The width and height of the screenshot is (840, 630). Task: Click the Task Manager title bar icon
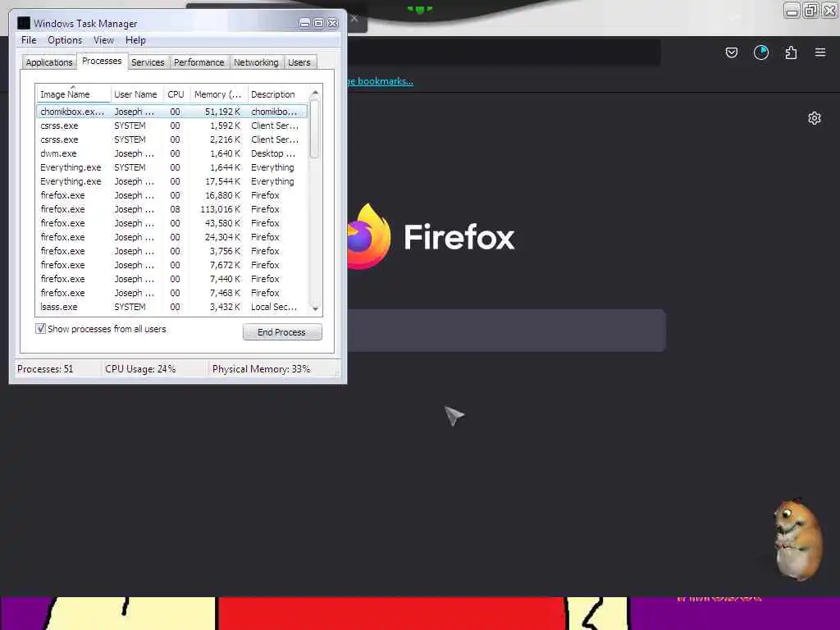click(24, 23)
